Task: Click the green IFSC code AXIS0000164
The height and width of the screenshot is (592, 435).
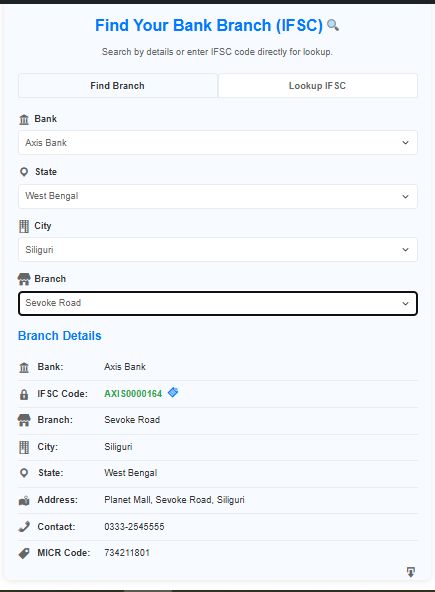Action: [x=133, y=394]
